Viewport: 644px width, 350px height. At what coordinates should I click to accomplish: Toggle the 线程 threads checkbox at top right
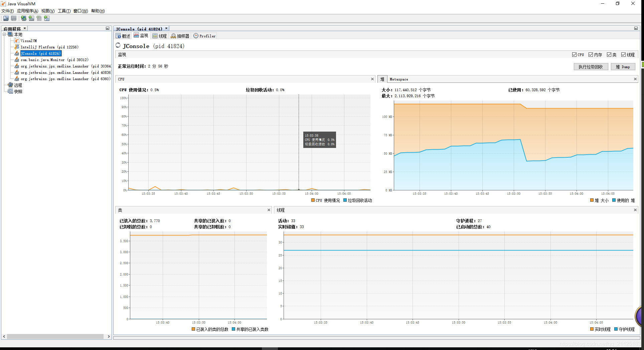click(x=623, y=55)
